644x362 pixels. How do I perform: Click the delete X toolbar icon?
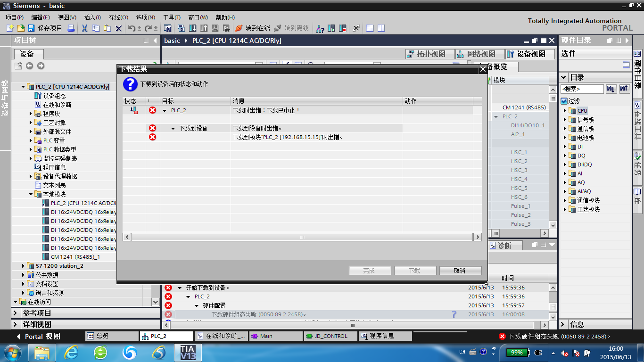tap(119, 28)
